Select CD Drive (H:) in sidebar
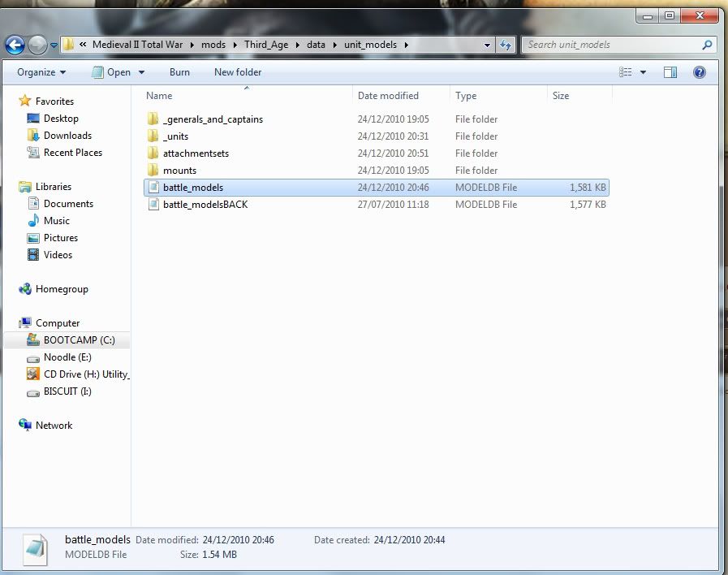 [85, 374]
